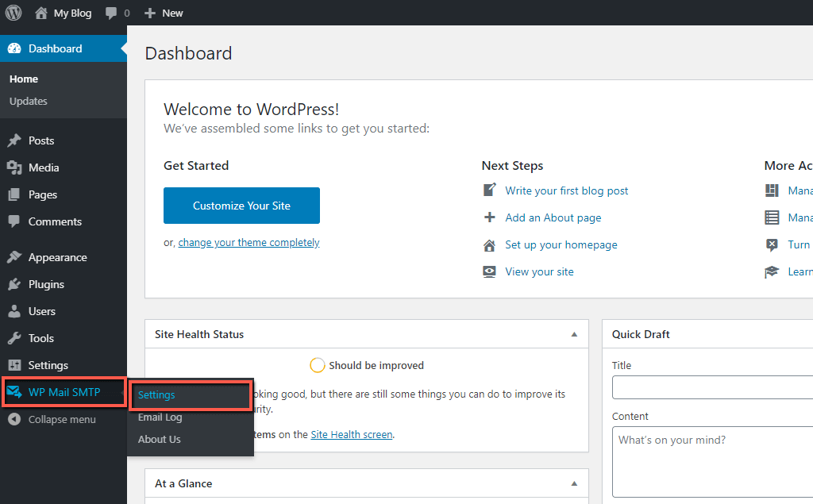Click the Posts pushpin icon

[x=14, y=140]
